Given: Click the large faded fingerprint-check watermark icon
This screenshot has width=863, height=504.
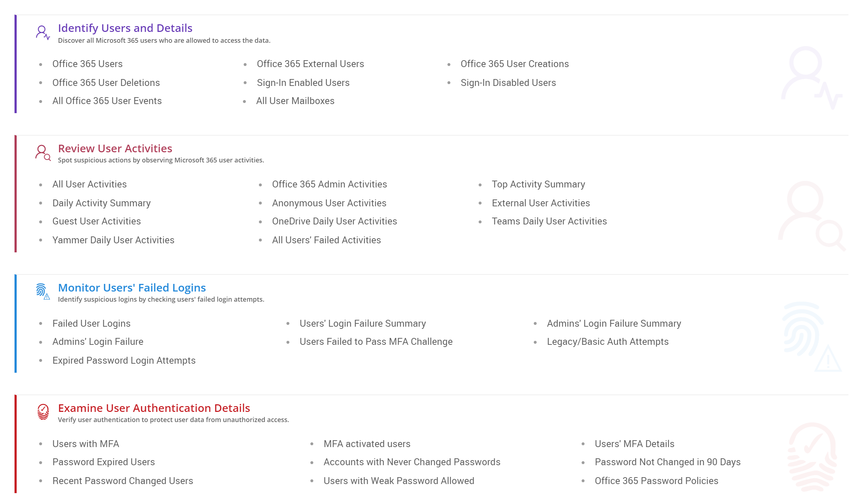Looking at the screenshot, I should pos(812,457).
